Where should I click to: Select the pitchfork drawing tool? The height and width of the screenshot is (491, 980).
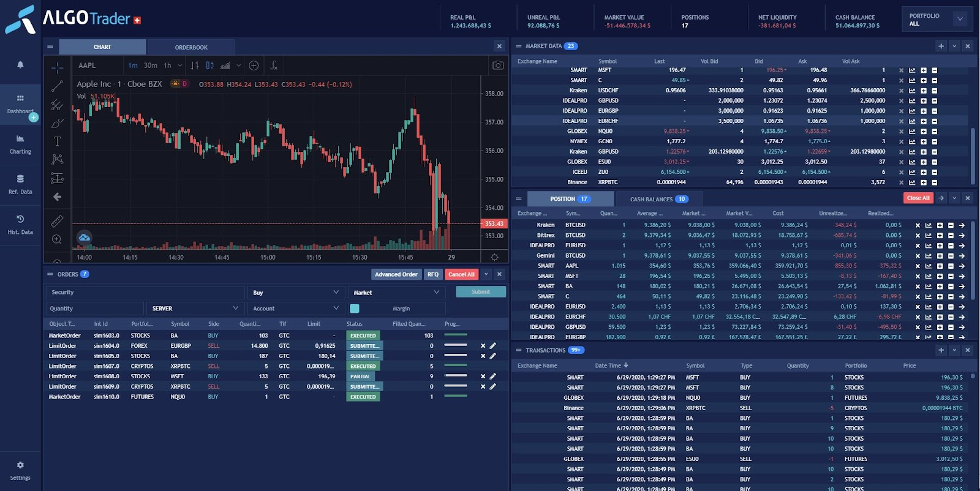57,105
